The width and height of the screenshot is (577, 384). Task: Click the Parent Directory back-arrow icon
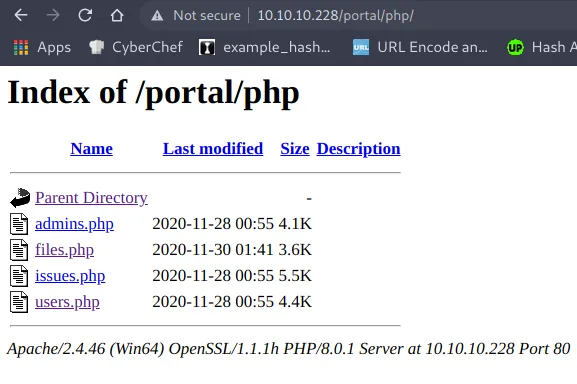pyautogui.click(x=20, y=198)
